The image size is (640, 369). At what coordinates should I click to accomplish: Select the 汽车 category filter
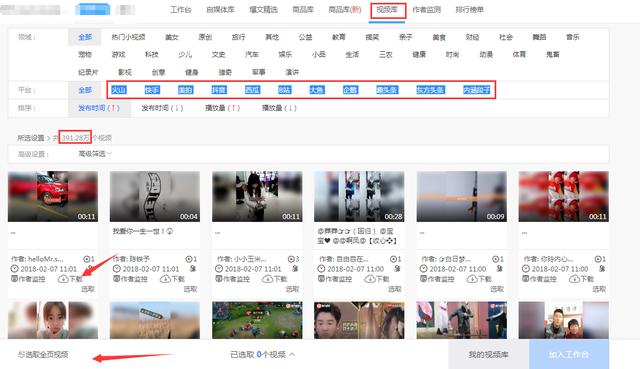(252, 54)
